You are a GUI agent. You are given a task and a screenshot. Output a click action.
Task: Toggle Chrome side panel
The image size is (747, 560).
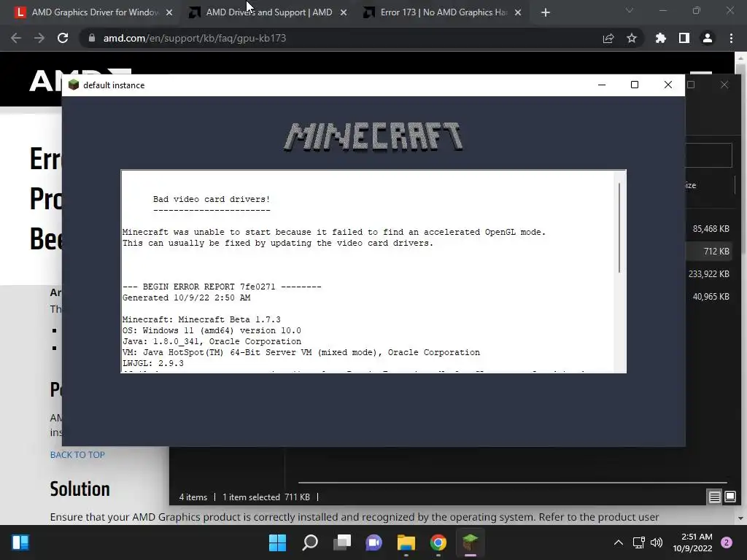pos(684,38)
